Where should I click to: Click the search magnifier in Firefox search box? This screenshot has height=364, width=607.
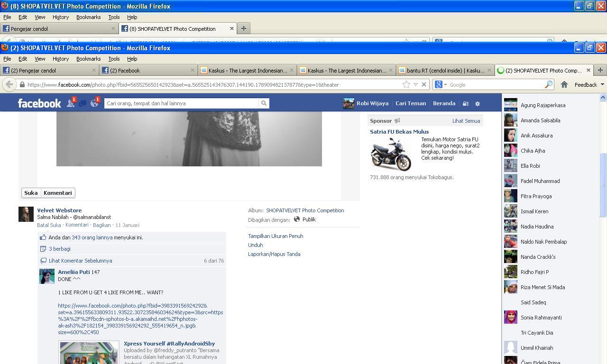point(548,84)
